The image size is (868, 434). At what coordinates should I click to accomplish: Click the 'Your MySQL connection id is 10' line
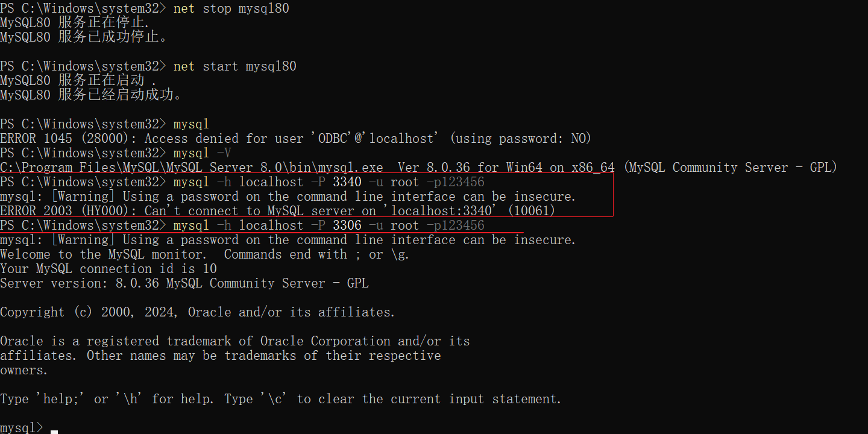point(108,269)
